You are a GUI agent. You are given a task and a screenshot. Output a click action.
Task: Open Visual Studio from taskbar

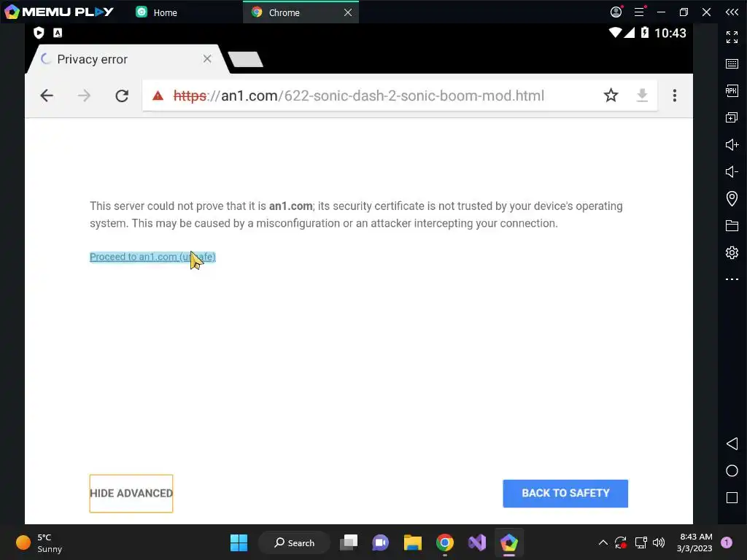pyautogui.click(x=477, y=542)
